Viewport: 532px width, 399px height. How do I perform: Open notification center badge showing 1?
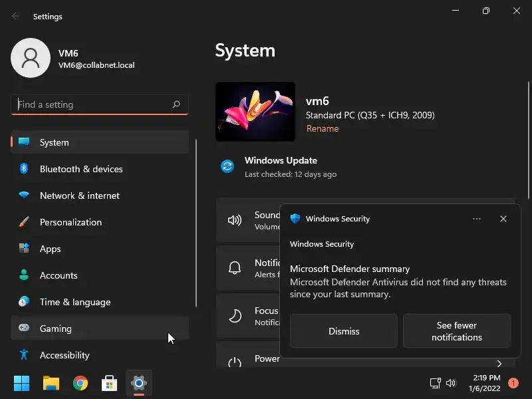(513, 383)
